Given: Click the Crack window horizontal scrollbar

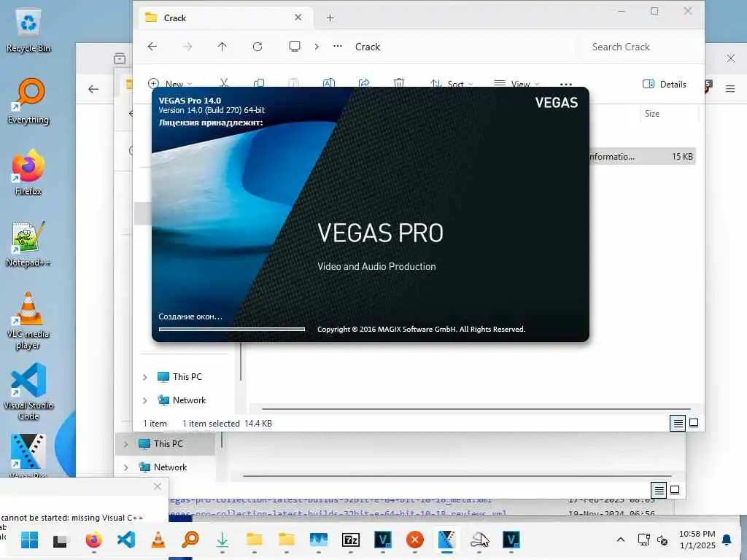Looking at the screenshot, I should [476, 408].
